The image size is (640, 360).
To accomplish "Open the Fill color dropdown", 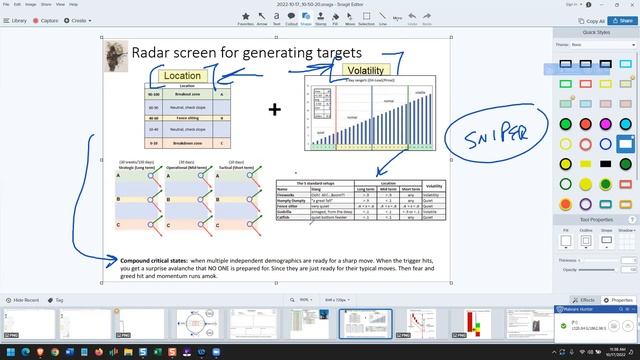I will pos(566,241).
